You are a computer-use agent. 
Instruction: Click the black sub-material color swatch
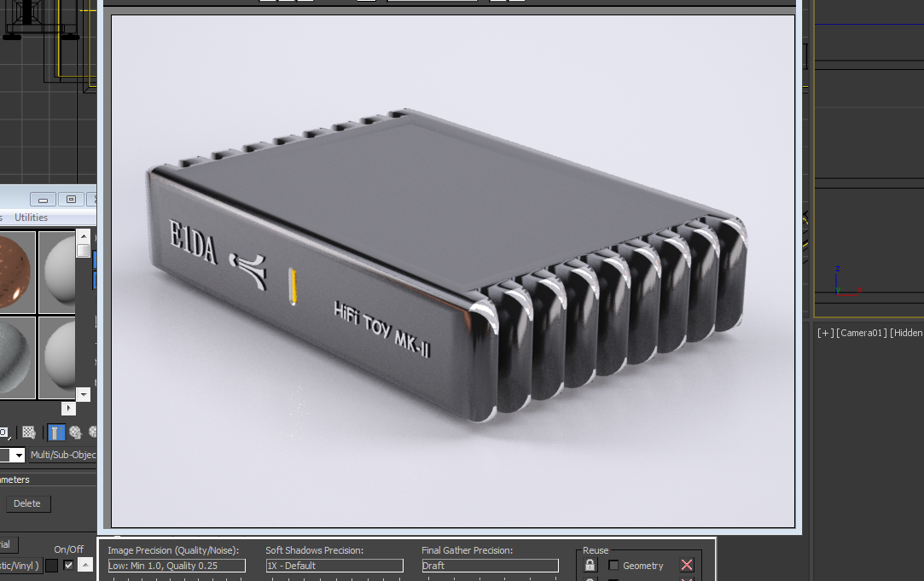52,566
